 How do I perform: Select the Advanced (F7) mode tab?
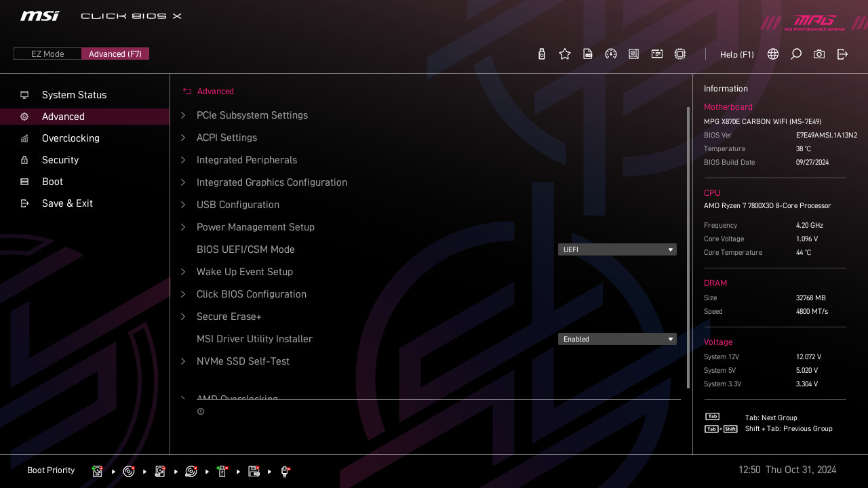115,54
